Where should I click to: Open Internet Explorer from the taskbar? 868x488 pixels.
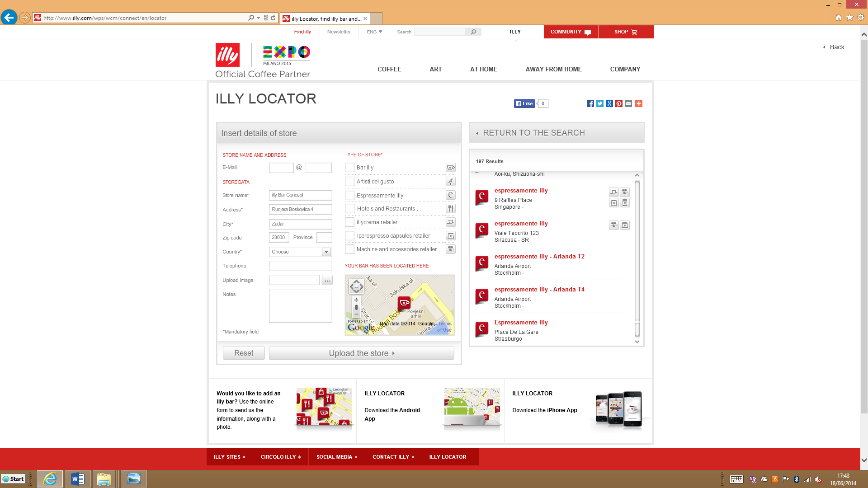tap(50, 479)
